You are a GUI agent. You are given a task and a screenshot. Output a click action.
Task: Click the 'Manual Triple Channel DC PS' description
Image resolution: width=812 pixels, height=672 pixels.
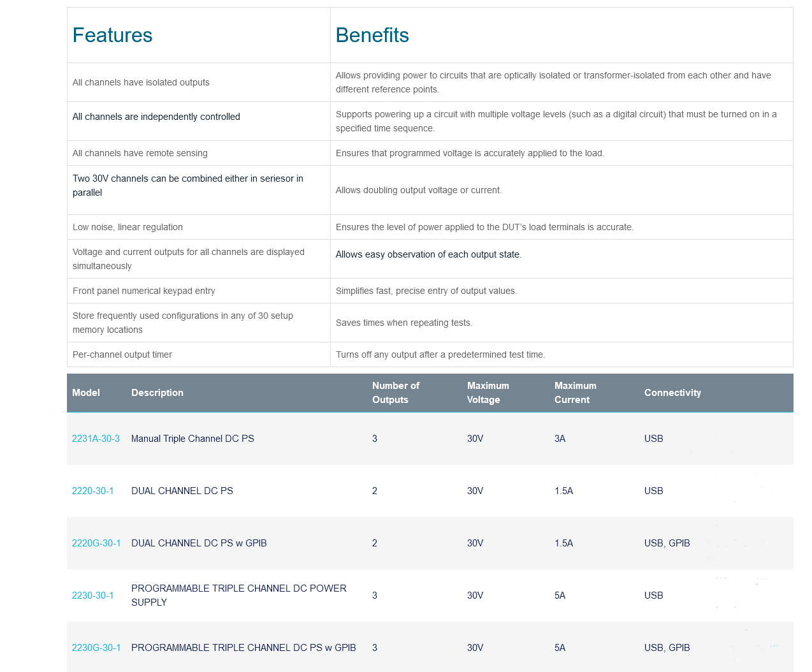tap(192, 439)
